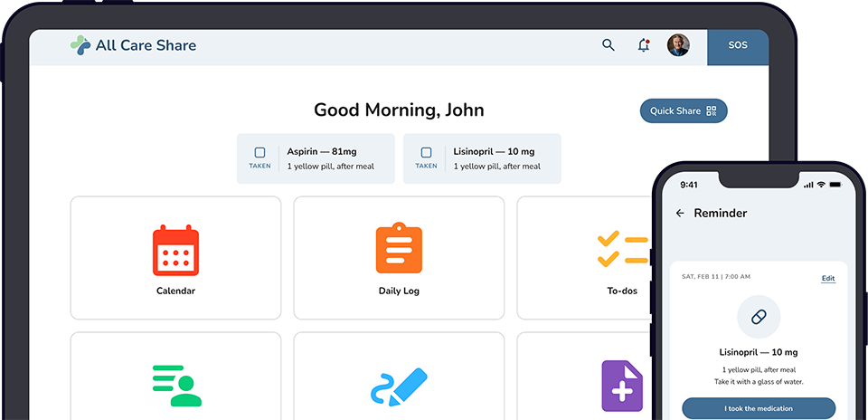This screenshot has width=868, height=420.
Task: Click the SAT, FEB 11 | 7:00 AM timestamp
Action: pyautogui.click(x=716, y=276)
